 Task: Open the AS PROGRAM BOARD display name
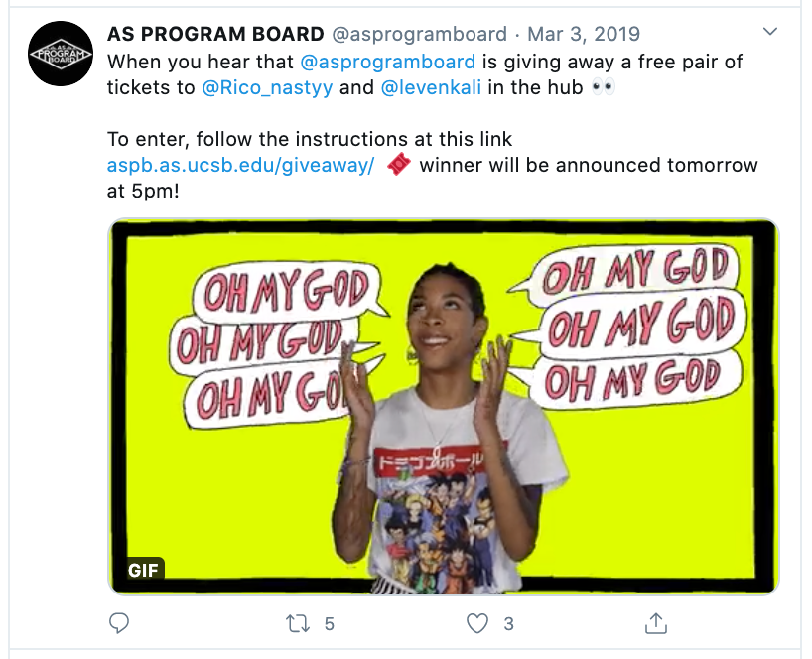click(215, 34)
